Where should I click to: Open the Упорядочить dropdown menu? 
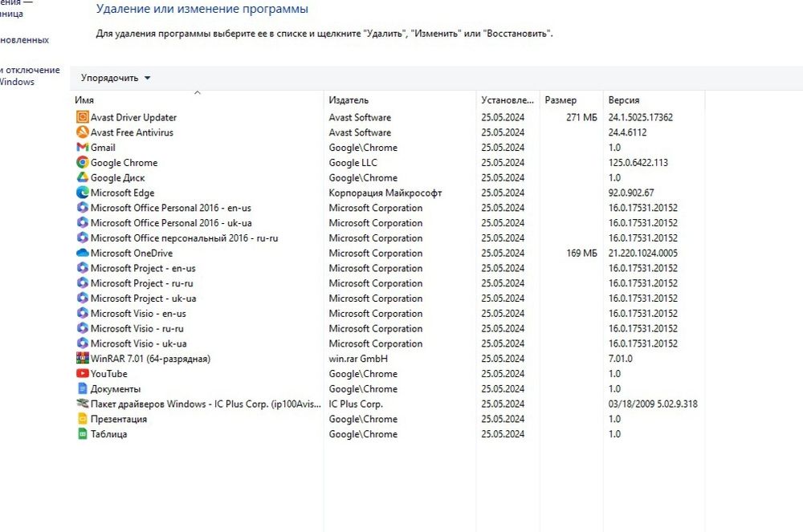point(116,79)
